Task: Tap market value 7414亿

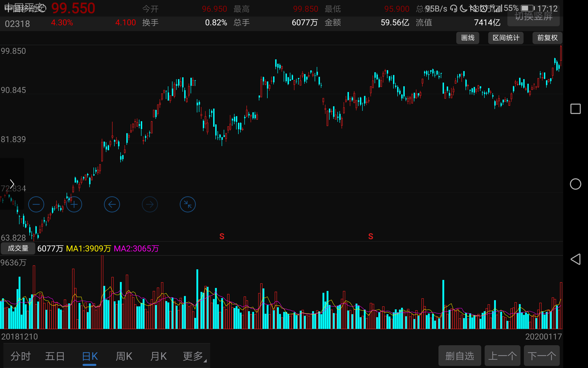Action: click(487, 23)
